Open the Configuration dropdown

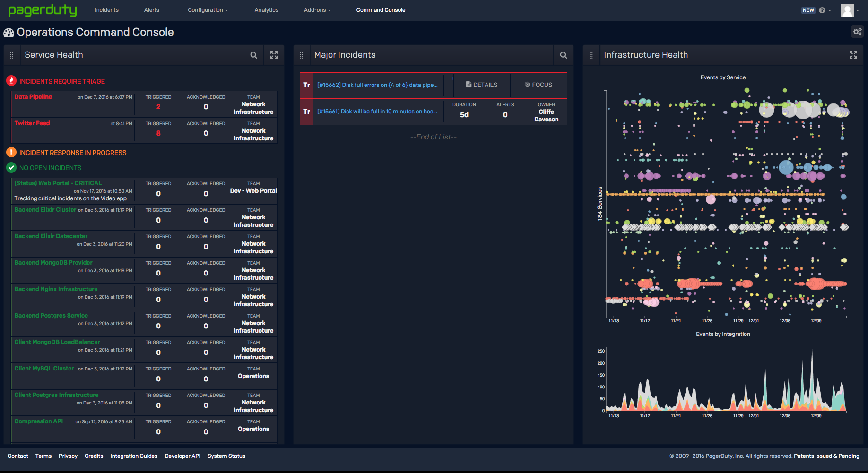point(207,10)
